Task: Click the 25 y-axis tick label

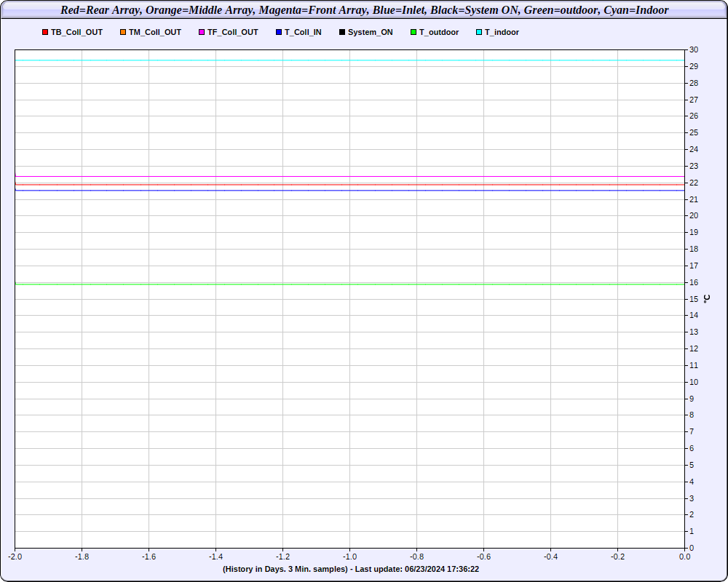Action: (x=694, y=132)
